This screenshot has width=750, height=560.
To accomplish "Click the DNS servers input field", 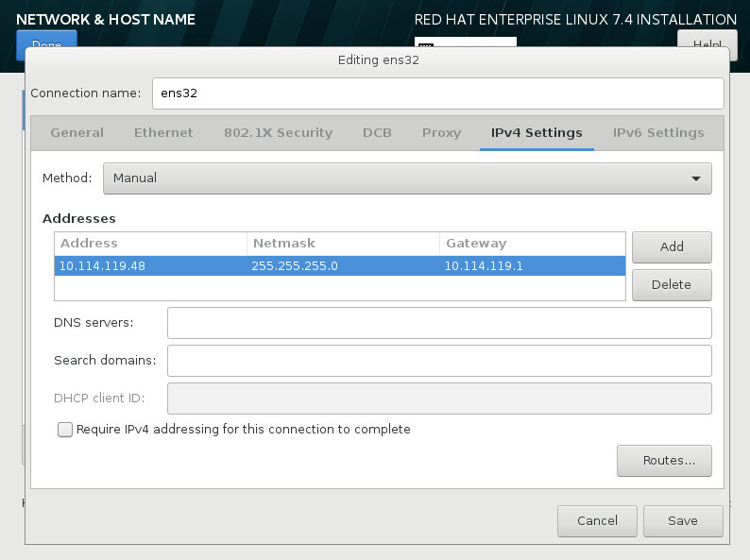I will pyautogui.click(x=439, y=323).
